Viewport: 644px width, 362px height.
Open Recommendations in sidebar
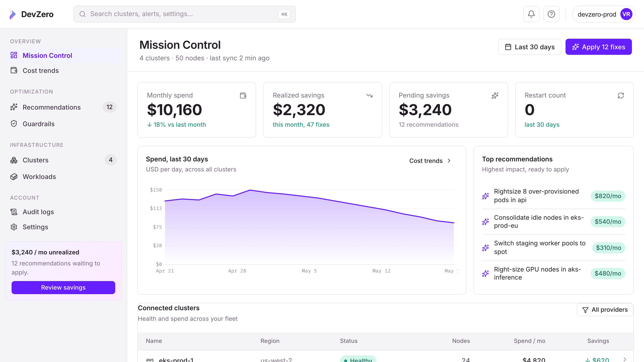(64, 107)
